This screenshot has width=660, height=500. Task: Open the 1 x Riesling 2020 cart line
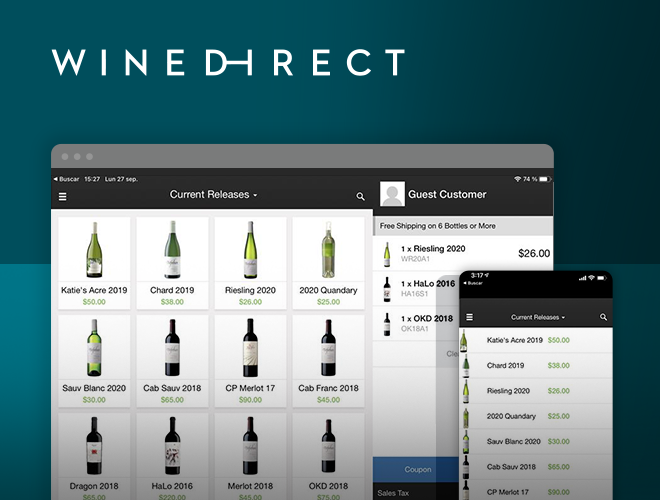[x=463, y=253]
